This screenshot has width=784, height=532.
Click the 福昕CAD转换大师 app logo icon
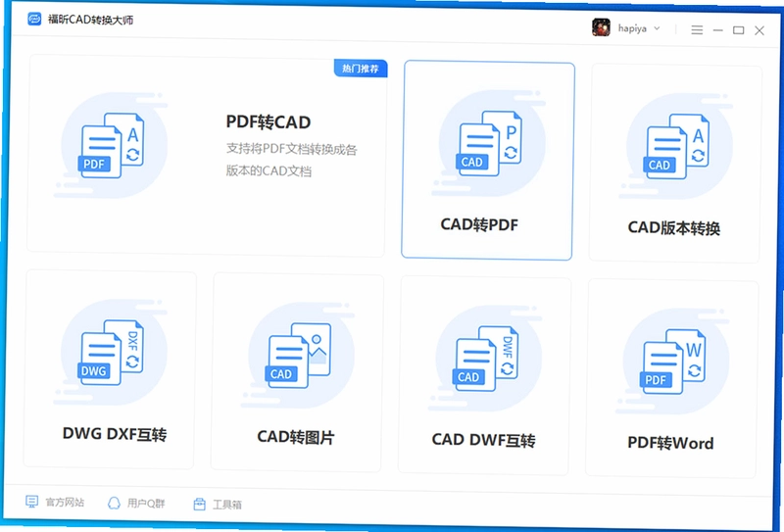[34, 20]
